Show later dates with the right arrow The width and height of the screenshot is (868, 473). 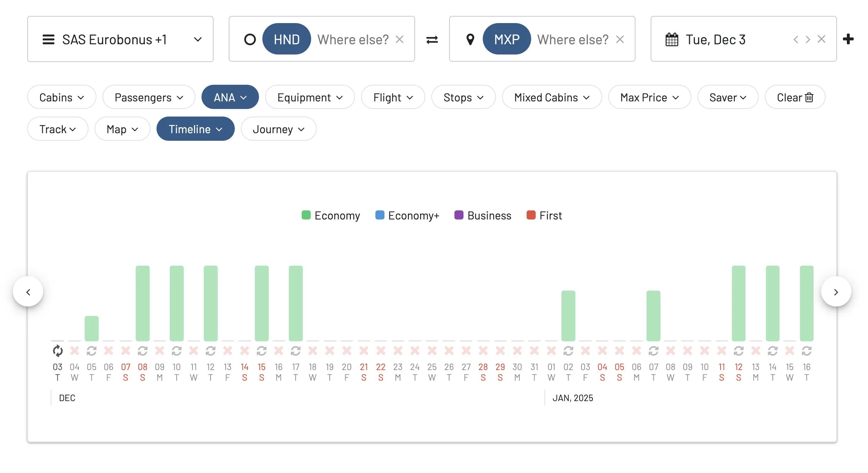pos(836,292)
